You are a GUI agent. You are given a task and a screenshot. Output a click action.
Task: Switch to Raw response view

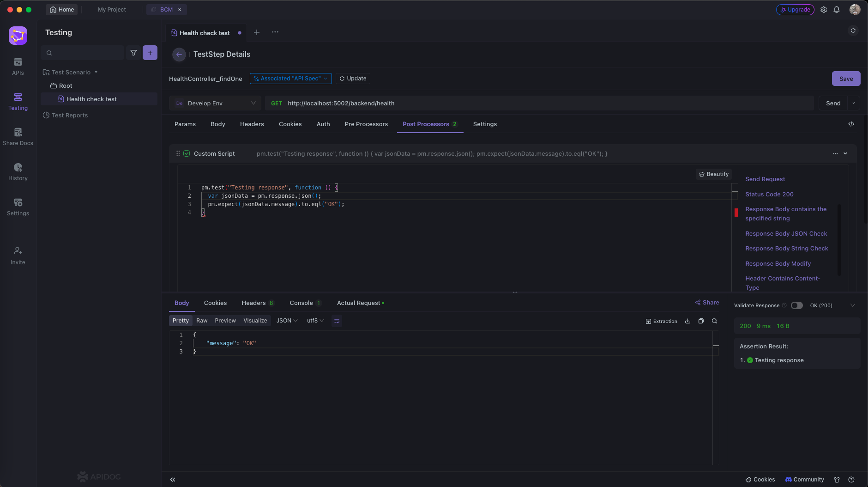[x=202, y=321]
